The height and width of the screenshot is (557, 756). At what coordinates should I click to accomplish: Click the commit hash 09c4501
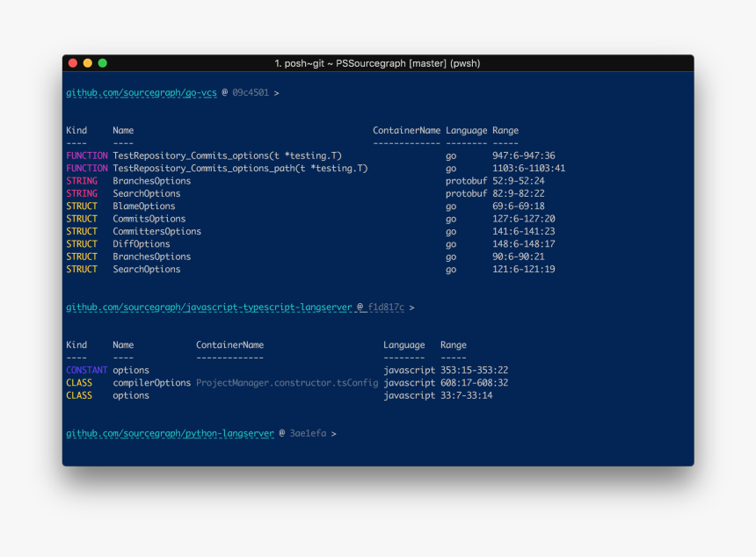[251, 92]
